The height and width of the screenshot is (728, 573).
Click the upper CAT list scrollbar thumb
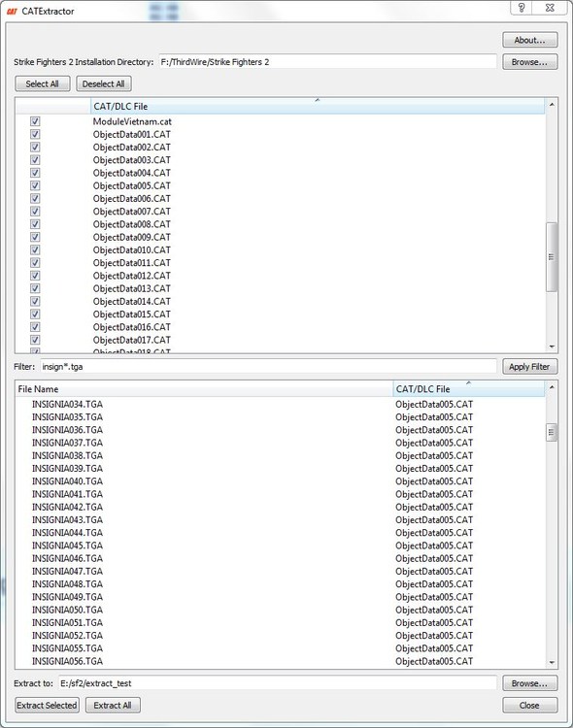tap(552, 257)
